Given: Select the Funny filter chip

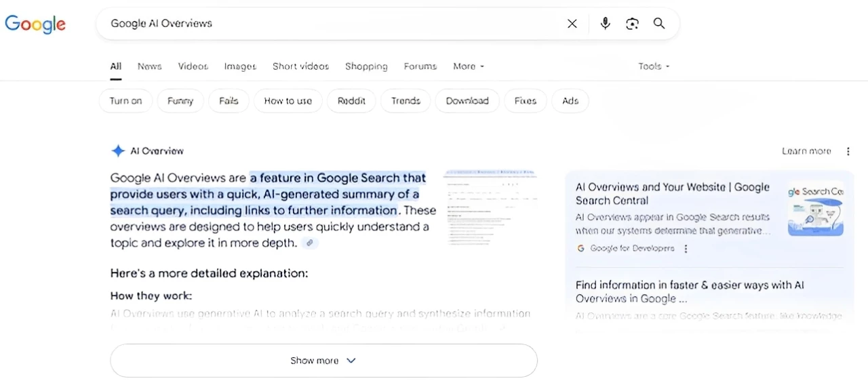Looking at the screenshot, I should click(180, 101).
